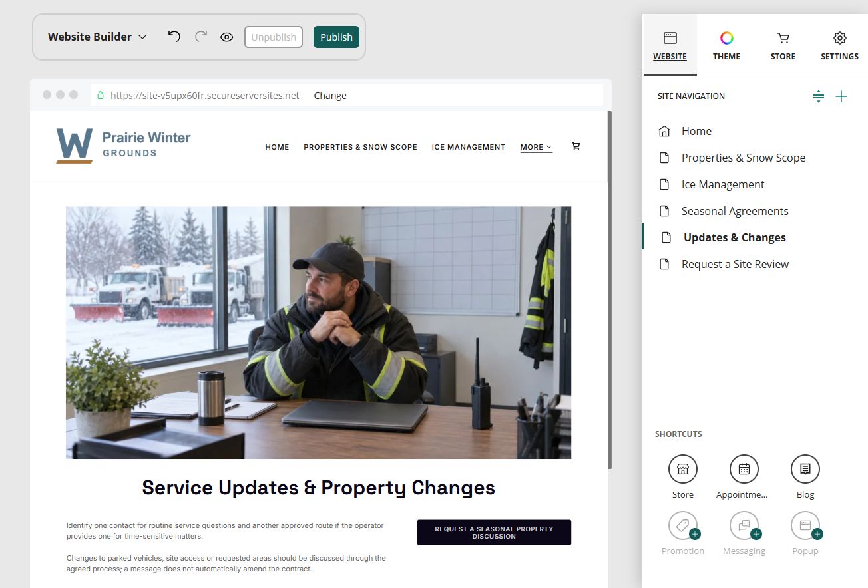The image size is (868, 588).
Task: Toggle the preview eye icon
Action: pos(227,37)
